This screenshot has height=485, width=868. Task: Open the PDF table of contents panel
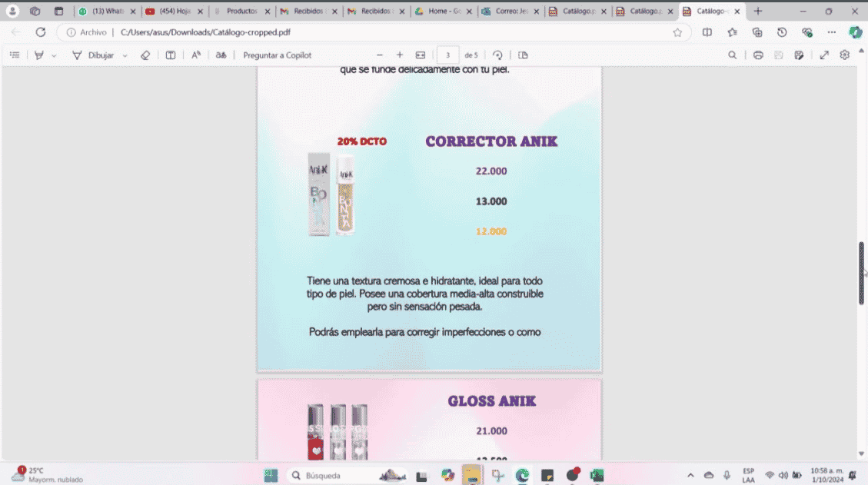[x=15, y=55]
